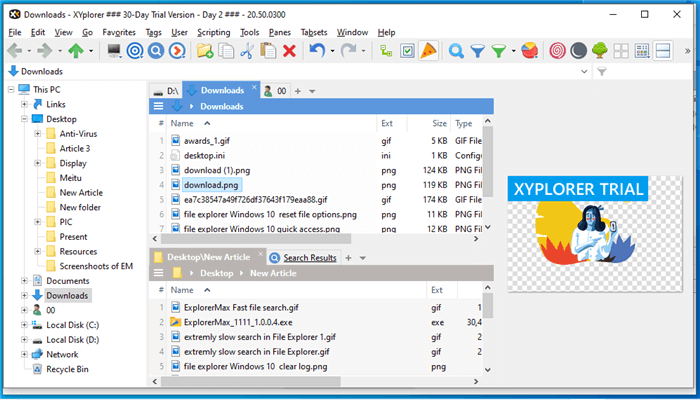Click the Redo arrow icon
This screenshot has height=400, width=700.
click(x=348, y=51)
